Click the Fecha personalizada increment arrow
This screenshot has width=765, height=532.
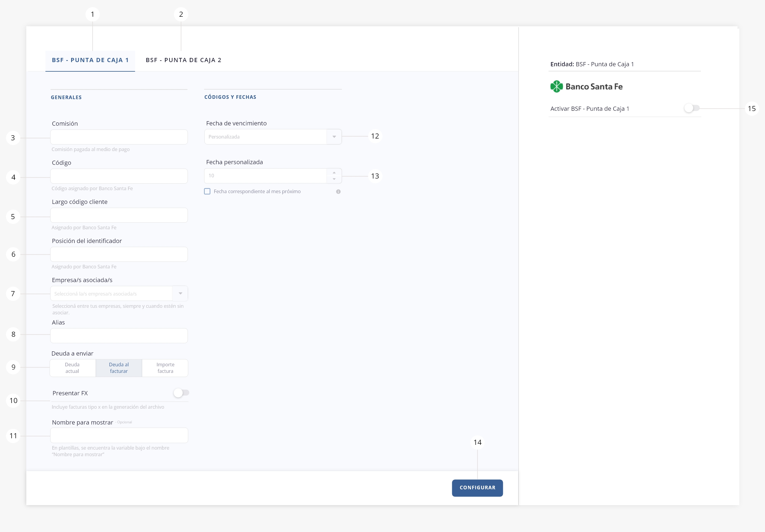(334, 173)
